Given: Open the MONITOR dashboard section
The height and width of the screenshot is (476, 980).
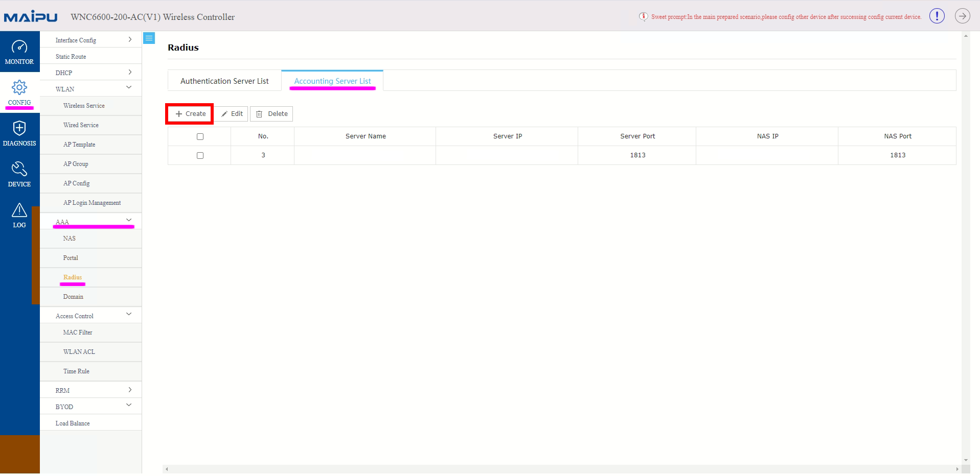Looking at the screenshot, I should coord(19,52).
